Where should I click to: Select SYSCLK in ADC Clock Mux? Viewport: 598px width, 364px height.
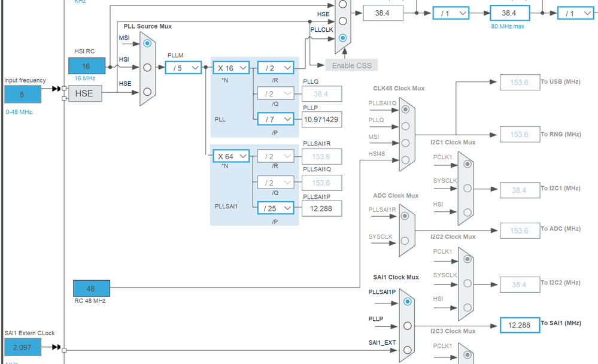[x=405, y=241]
